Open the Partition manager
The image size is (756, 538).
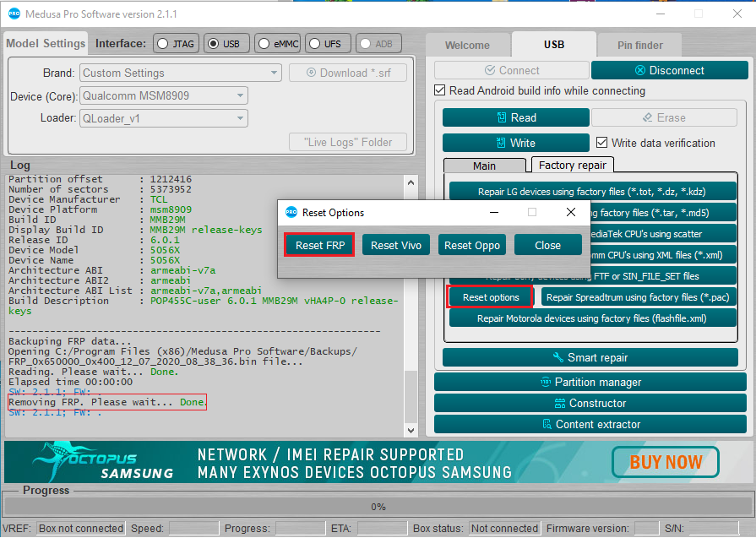pos(590,383)
